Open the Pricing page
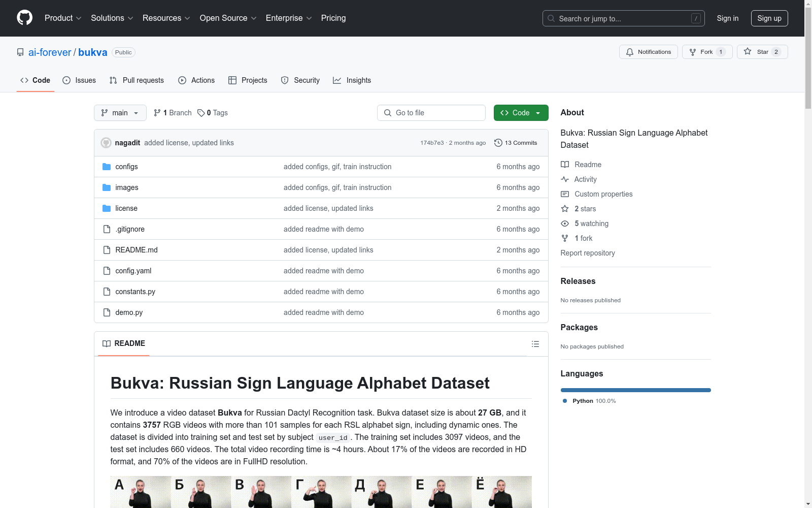This screenshot has width=812, height=508. tap(333, 18)
